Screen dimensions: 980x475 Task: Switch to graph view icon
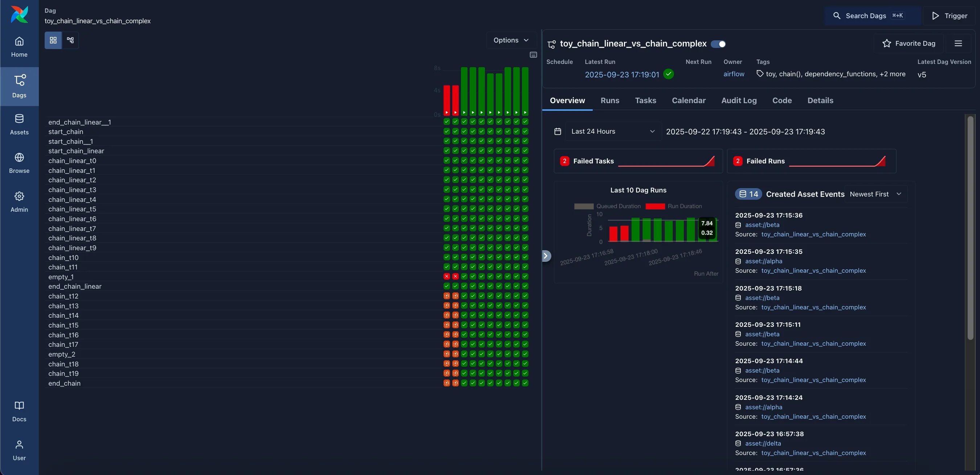point(70,40)
